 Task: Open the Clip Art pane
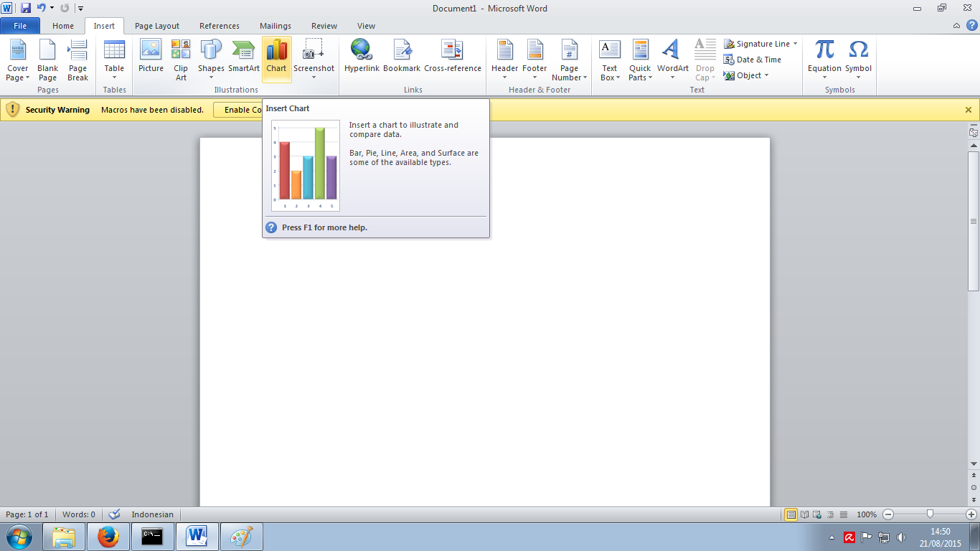coord(181,60)
